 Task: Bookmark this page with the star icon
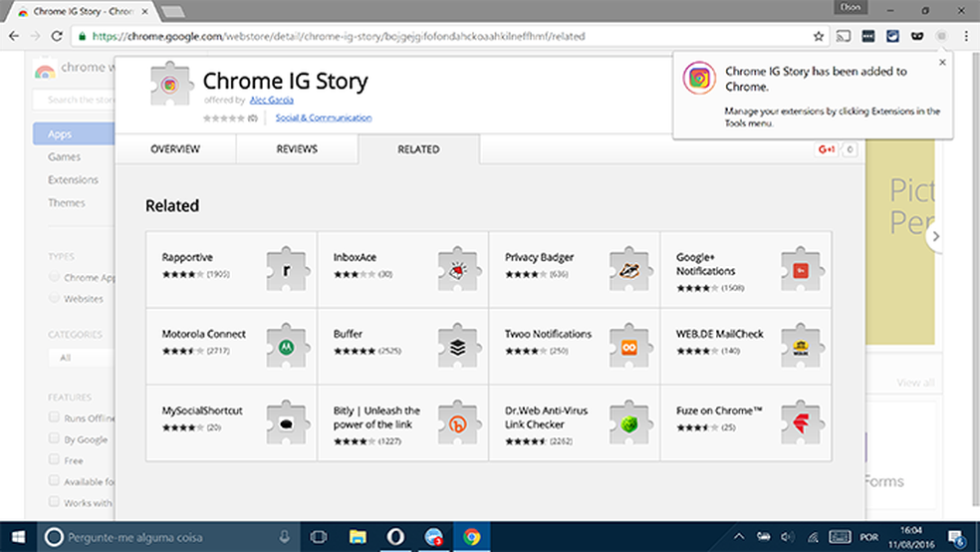click(818, 36)
